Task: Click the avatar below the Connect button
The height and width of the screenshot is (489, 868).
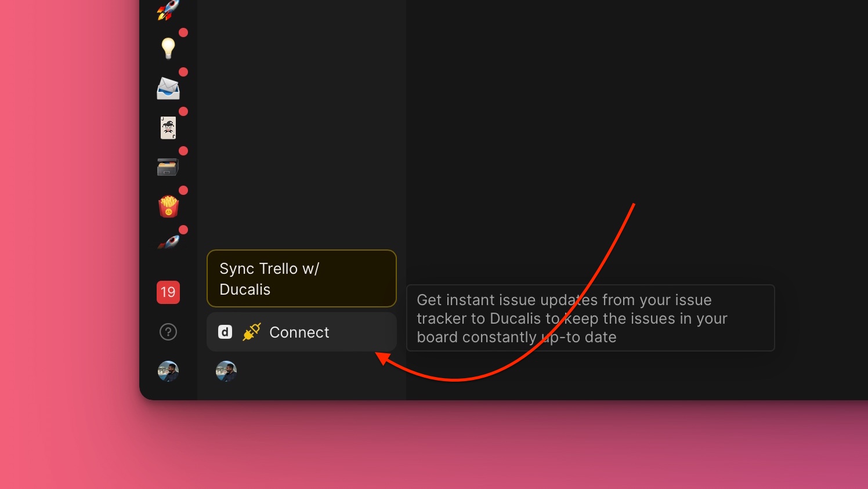Action: [x=226, y=371]
